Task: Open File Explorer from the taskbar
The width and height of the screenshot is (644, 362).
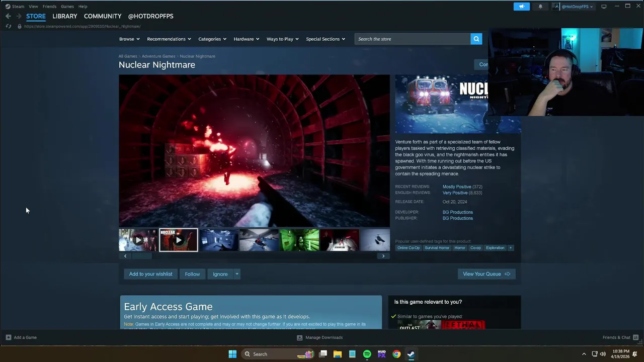Action: pyautogui.click(x=338, y=354)
